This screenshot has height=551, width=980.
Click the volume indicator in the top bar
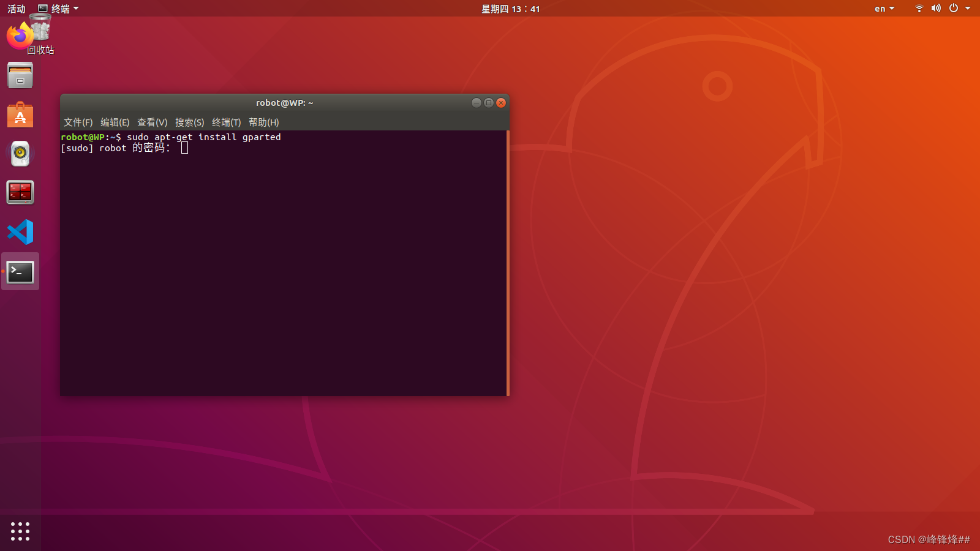[935, 9]
